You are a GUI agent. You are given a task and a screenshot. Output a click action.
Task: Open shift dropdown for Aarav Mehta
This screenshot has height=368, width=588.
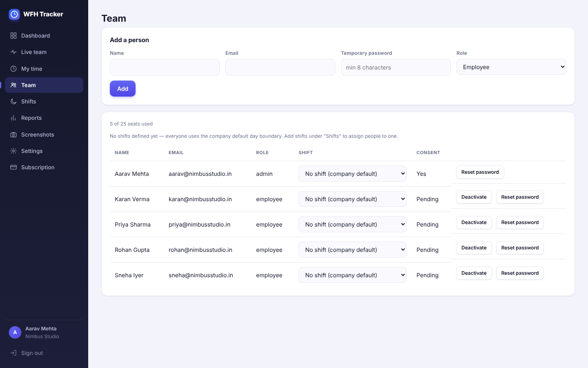point(352,174)
